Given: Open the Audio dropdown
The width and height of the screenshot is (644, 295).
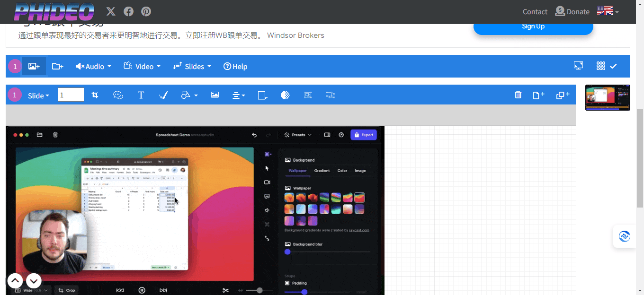Looking at the screenshot, I should click(x=93, y=66).
